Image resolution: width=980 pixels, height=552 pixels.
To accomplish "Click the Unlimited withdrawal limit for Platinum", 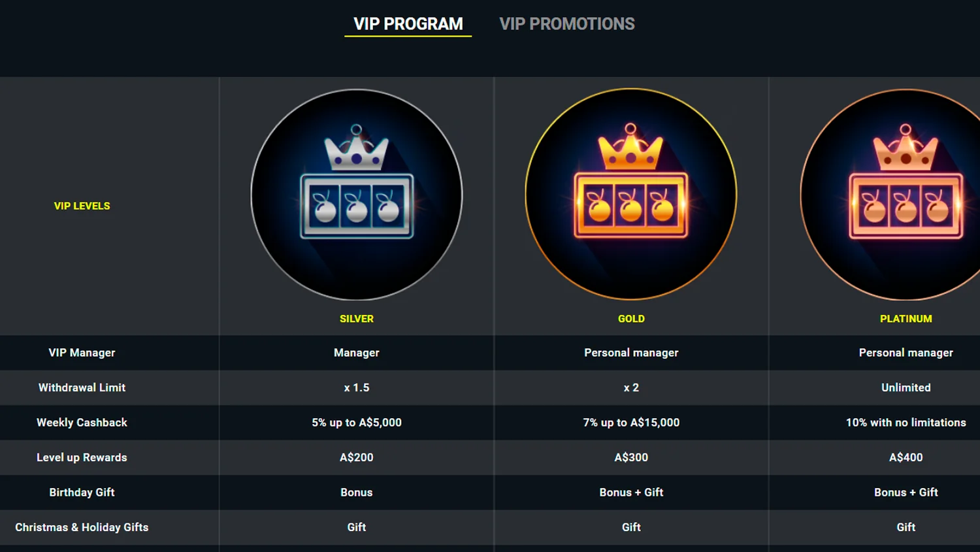I will pos(906,387).
